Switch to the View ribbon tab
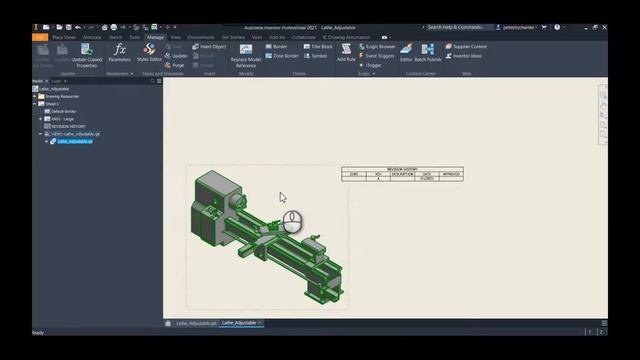 (x=176, y=37)
